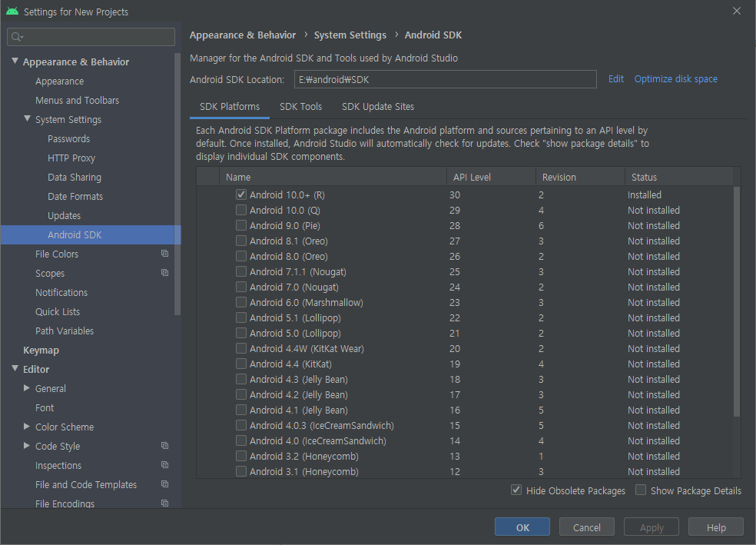Check Android 9.0 (Pie) platform
Screen dimensions: 756x545
click(x=241, y=226)
